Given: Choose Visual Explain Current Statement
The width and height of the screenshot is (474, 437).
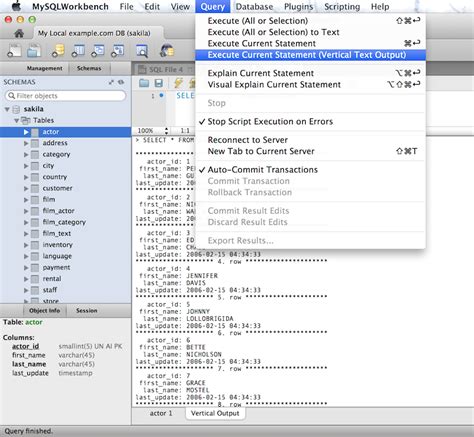Looking at the screenshot, I should (310, 85).
